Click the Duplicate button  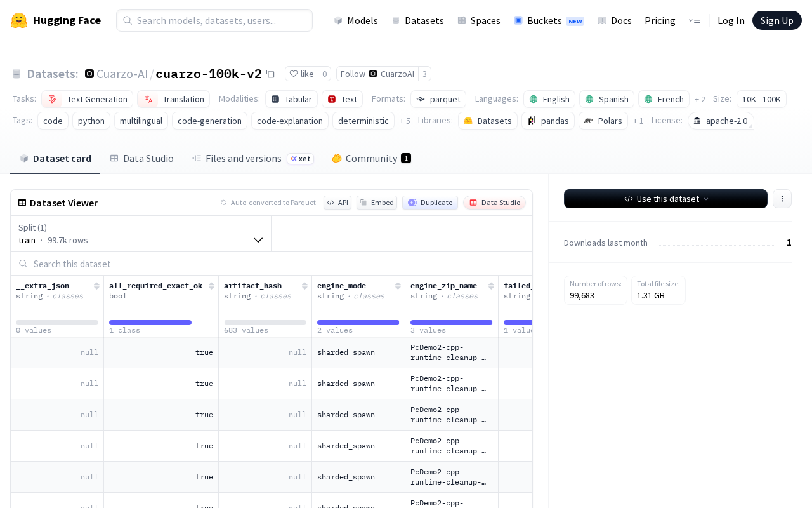(430, 203)
